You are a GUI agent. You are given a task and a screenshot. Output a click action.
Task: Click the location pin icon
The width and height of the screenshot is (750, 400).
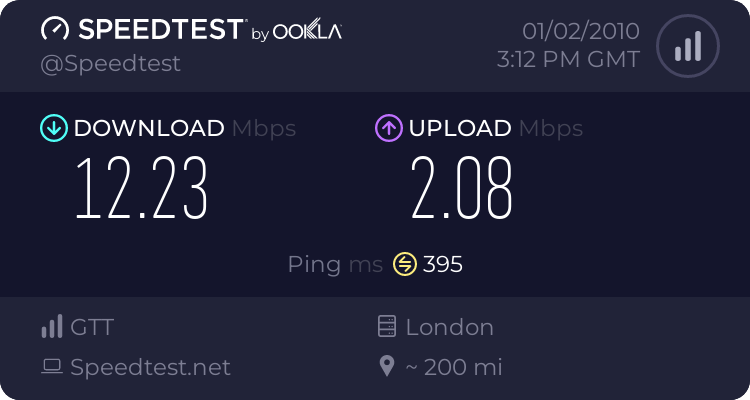387,367
